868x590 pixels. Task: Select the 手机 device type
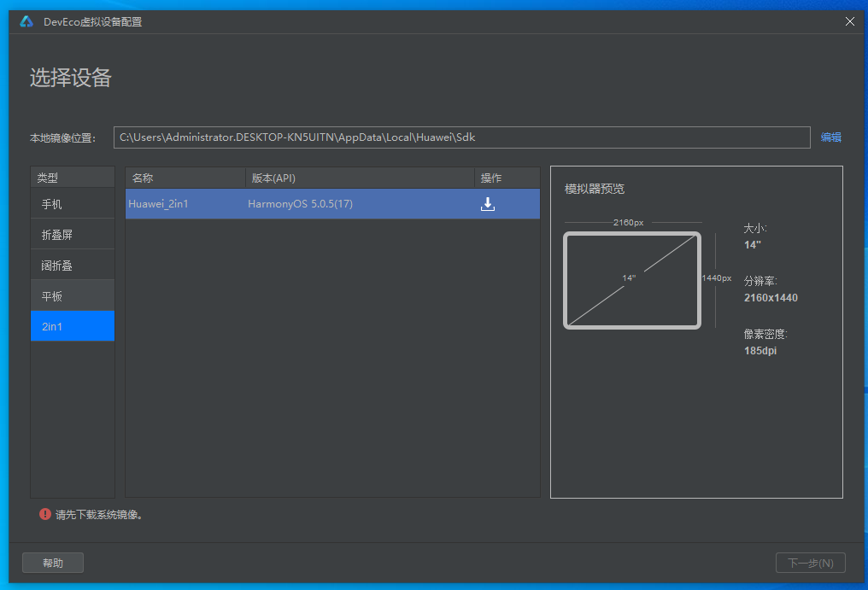click(73, 205)
